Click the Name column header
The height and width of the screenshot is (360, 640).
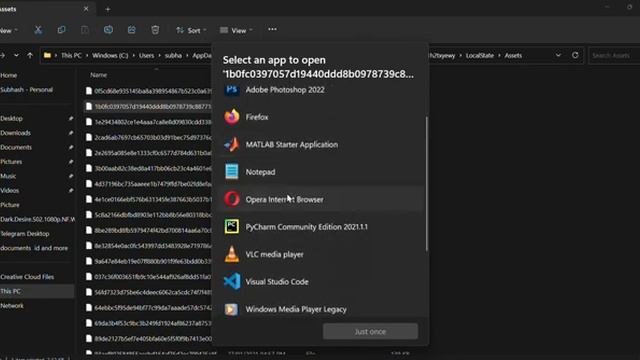coord(98,75)
